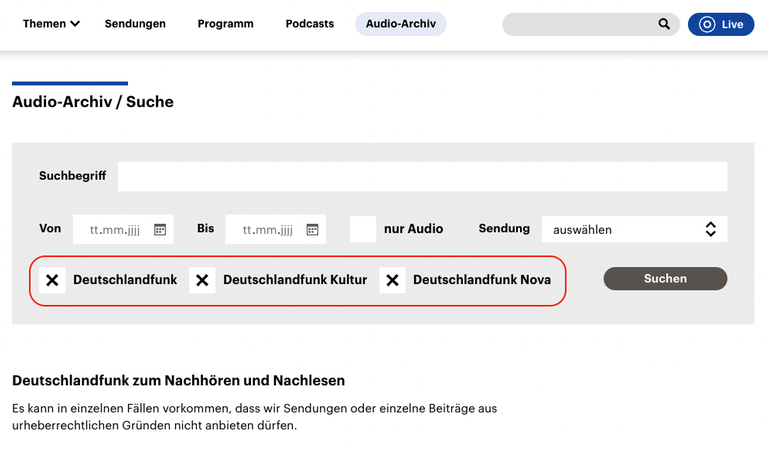
Task: Click the 'Deutschlandfunk zum Nachhören und Nachlesen' heading
Action: click(x=178, y=381)
